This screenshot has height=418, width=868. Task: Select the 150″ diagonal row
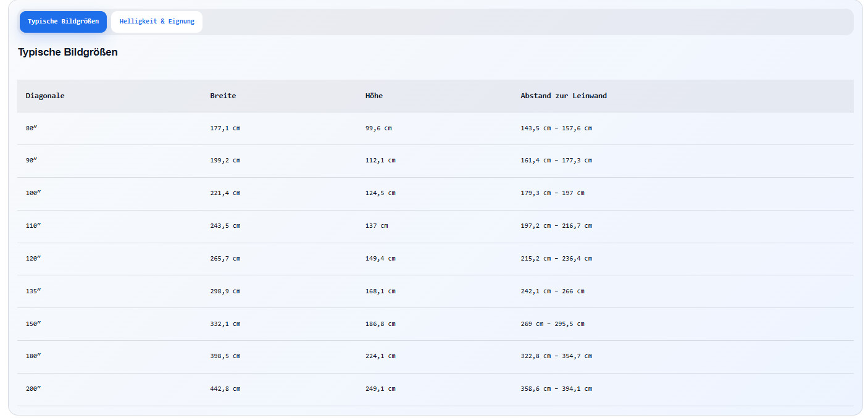(x=435, y=324)
